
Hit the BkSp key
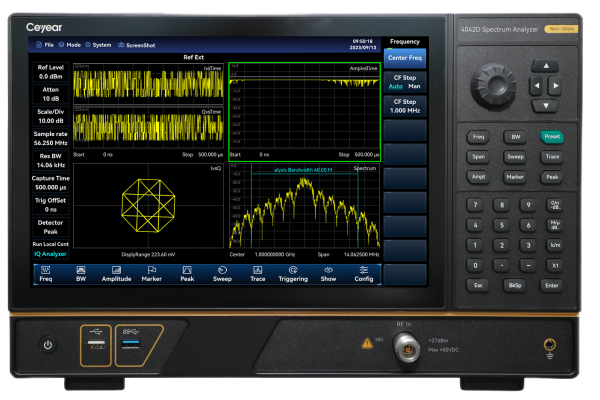(515, 286)
